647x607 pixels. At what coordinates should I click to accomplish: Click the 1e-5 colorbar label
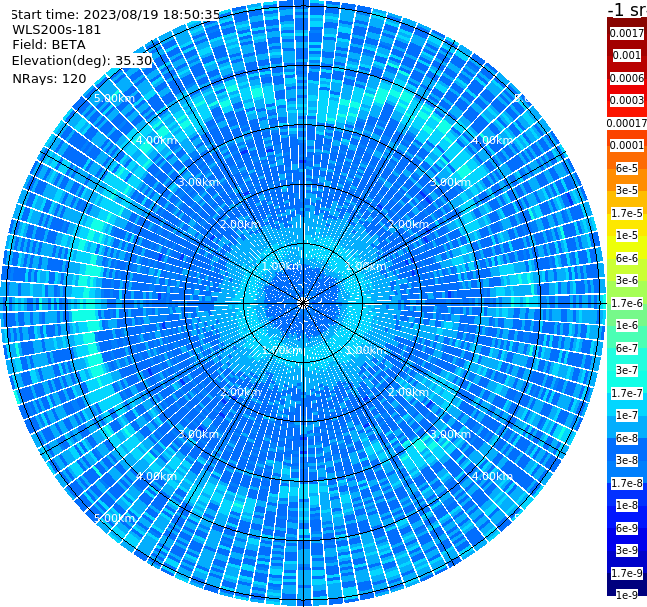[x=627, y=235]
